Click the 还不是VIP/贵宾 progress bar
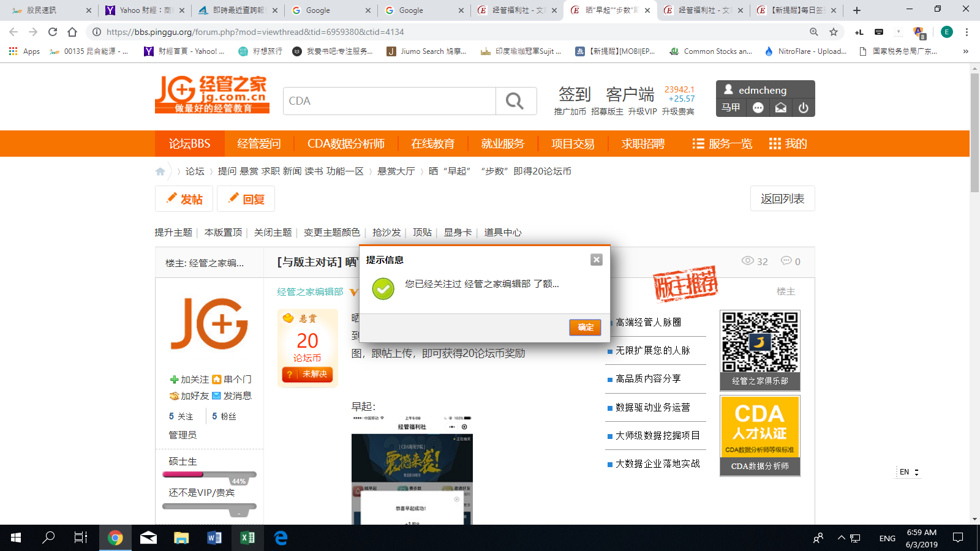The width and height of the screenshot is (980, 551). (209, 507)
